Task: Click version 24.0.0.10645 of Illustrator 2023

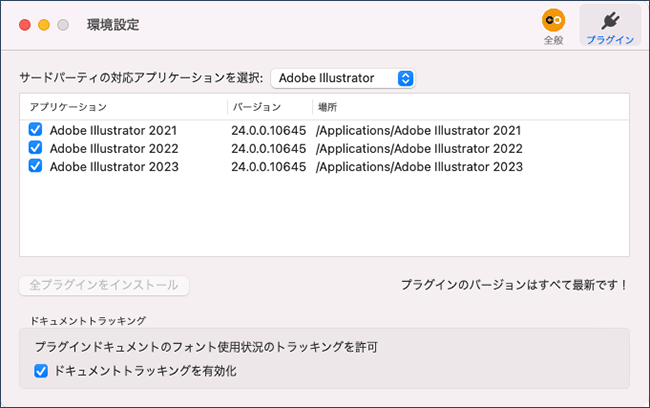Action: (x=269, y=167)
